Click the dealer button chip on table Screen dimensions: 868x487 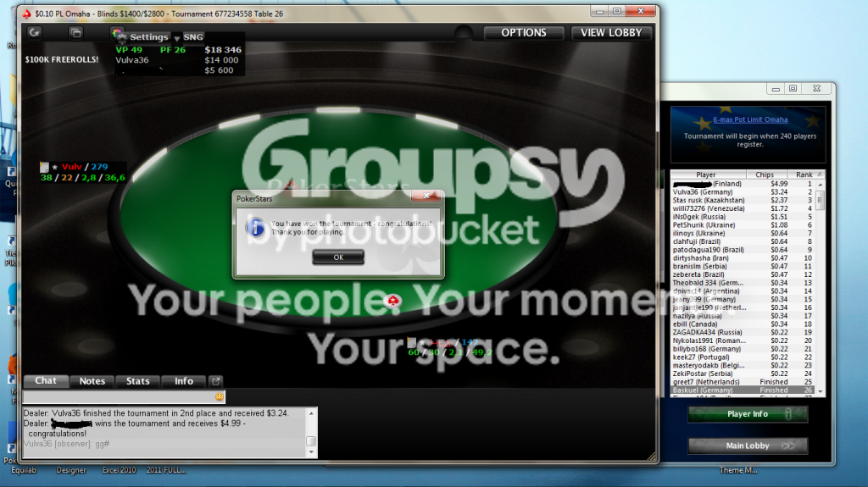393,301
